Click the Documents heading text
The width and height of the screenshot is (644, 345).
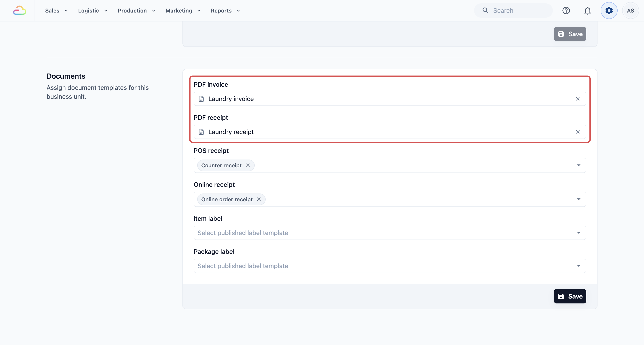coord(66,76)
